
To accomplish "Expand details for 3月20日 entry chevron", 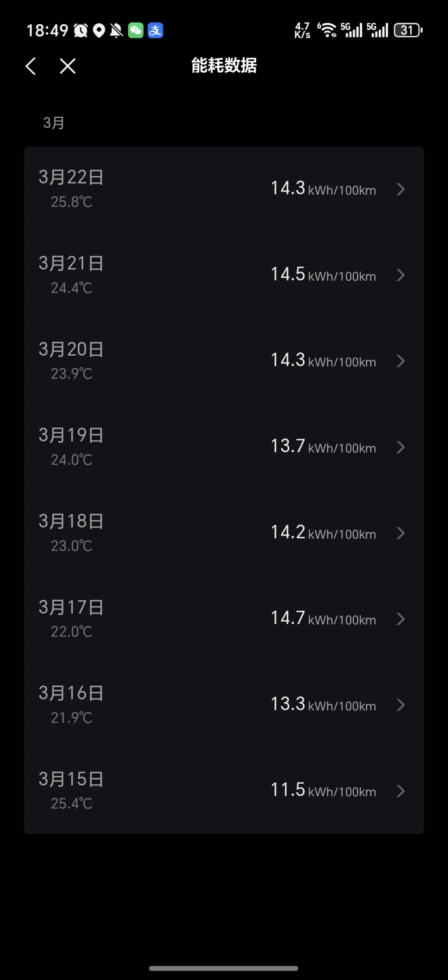I will [400, 361].
